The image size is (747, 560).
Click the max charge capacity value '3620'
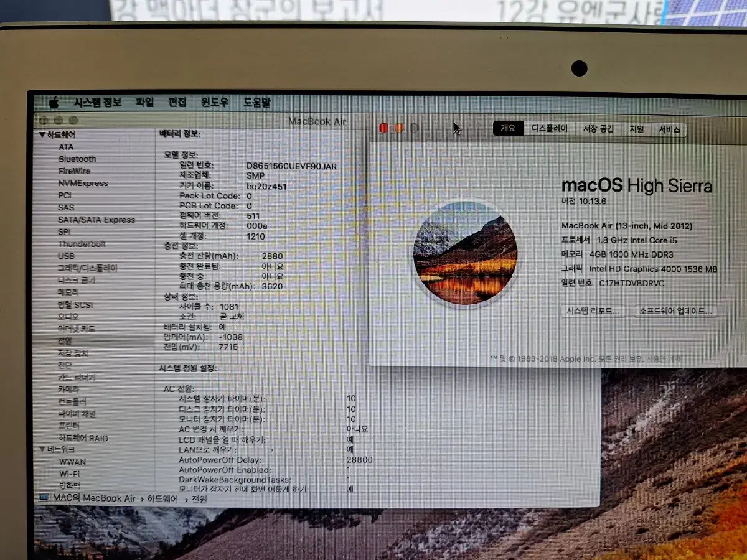click(x=272, y=286)
